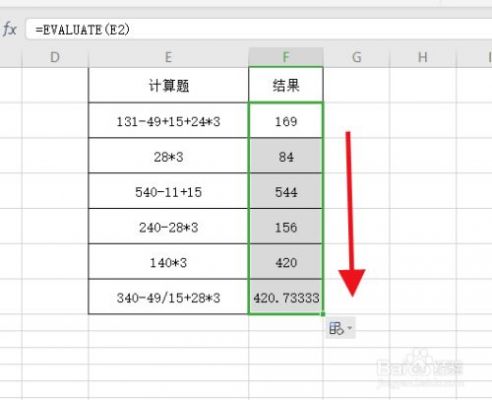The height and width of the screenshot is (400, 492).
Task: Click the 结果 header cell
Action: tap(286, 85)
